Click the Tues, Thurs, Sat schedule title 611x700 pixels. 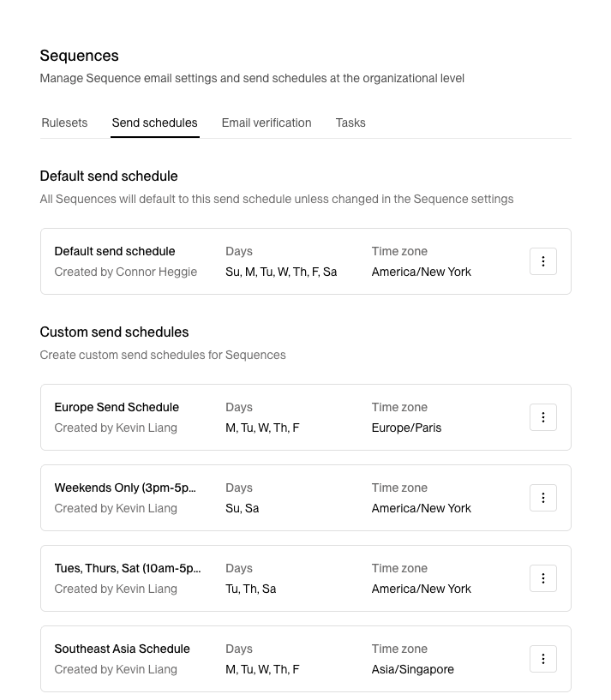point(128,568)
